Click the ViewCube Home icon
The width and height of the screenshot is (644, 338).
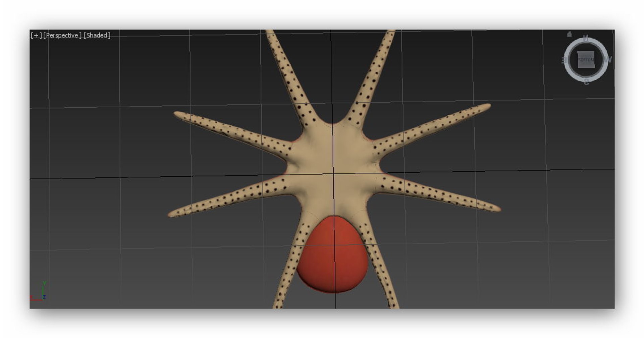[x=569, y=34]
